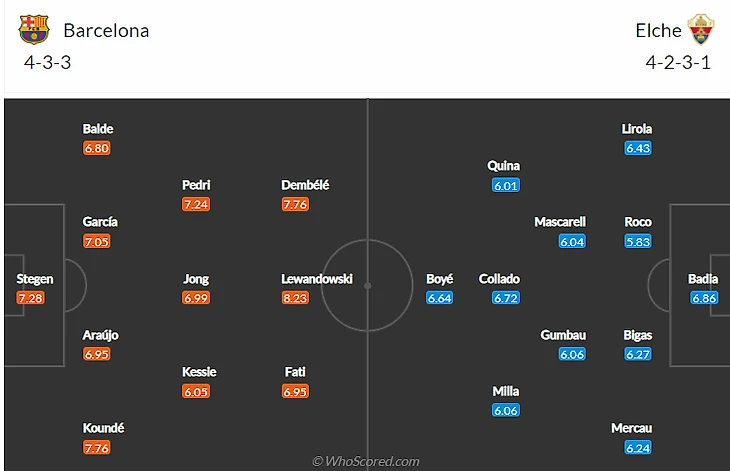Select Pedri on the pitch
The width and height of the screenshot is (730, 471).
[196, 185]
